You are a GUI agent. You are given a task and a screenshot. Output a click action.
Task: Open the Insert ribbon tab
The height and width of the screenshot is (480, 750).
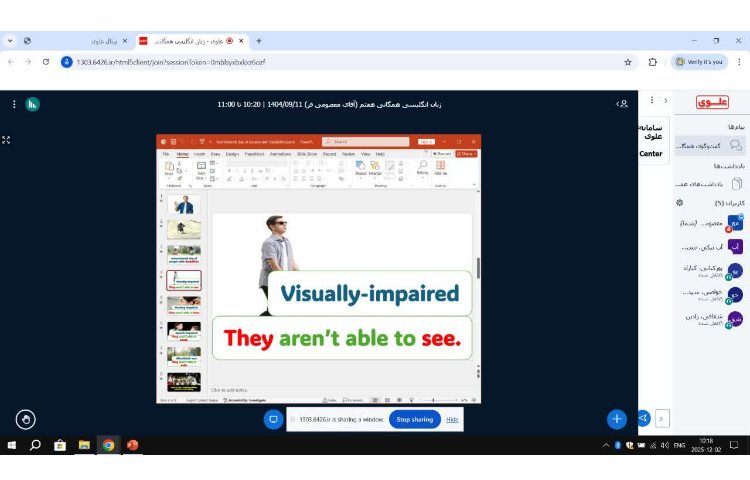pos(199,154)
